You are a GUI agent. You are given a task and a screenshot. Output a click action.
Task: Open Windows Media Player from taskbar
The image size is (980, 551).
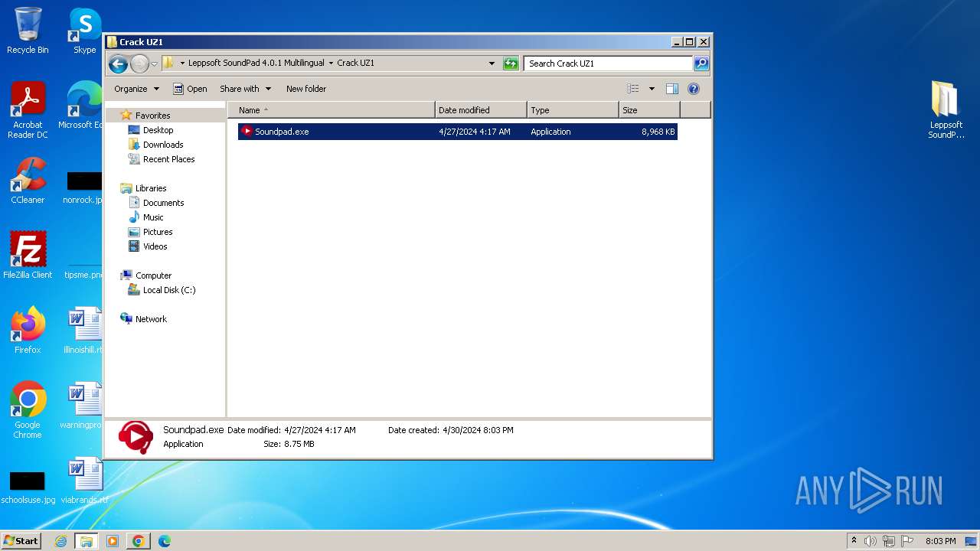coord(113,541)
